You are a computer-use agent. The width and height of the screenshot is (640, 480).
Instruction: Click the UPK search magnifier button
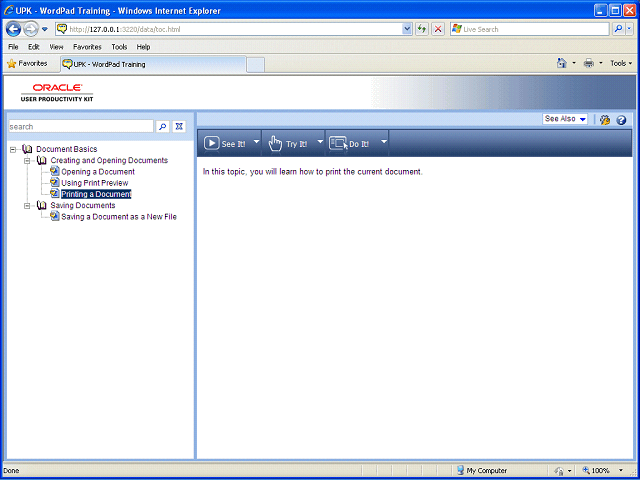[162, 127]
